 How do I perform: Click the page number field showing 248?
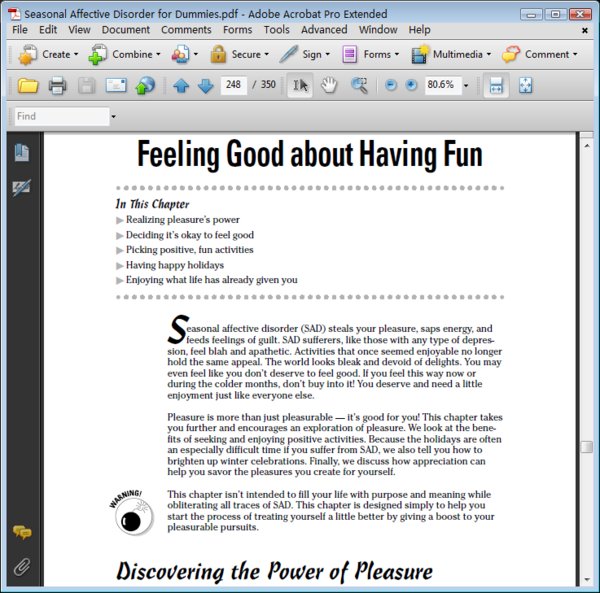(x=233, y=85)
